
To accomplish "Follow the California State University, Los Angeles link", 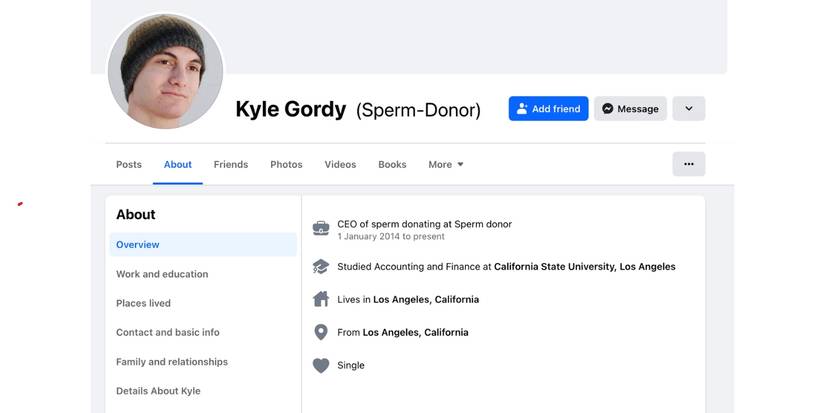I will click(585, 267).
